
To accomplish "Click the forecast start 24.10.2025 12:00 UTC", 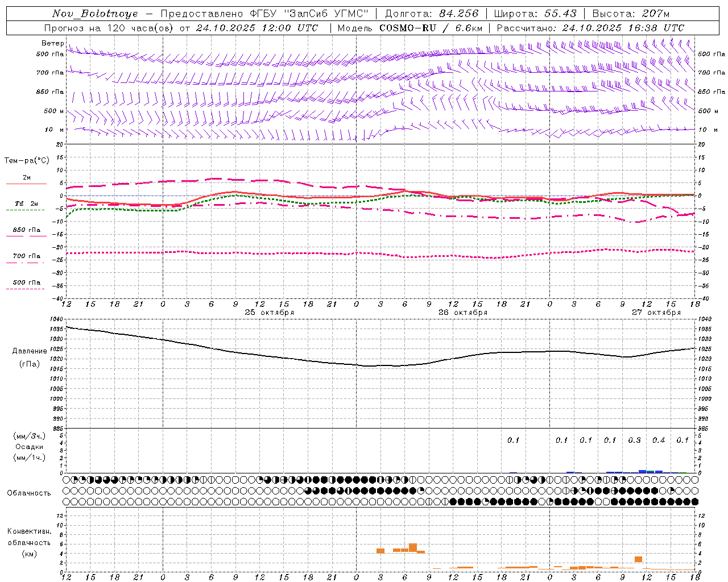I will pyautogui.click(x=257, y=28).
